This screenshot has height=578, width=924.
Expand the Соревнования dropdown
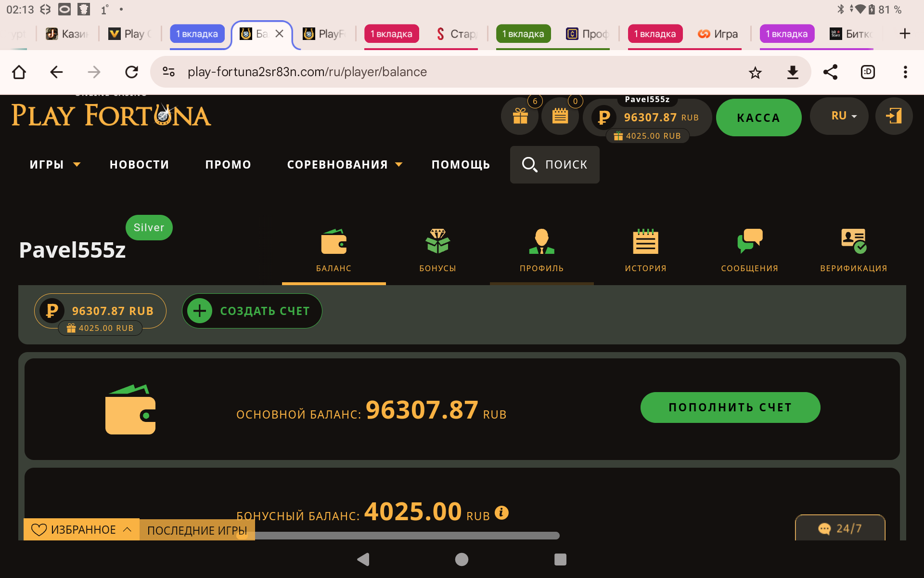344,165
